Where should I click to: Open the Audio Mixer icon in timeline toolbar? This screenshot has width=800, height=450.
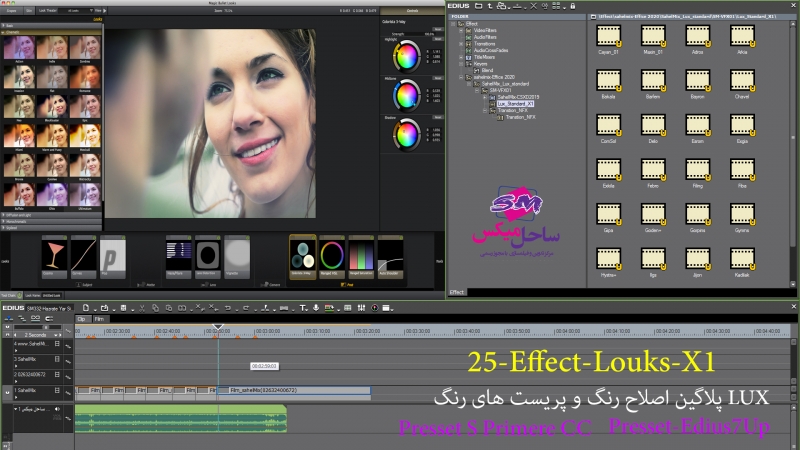tap(361, 308)
